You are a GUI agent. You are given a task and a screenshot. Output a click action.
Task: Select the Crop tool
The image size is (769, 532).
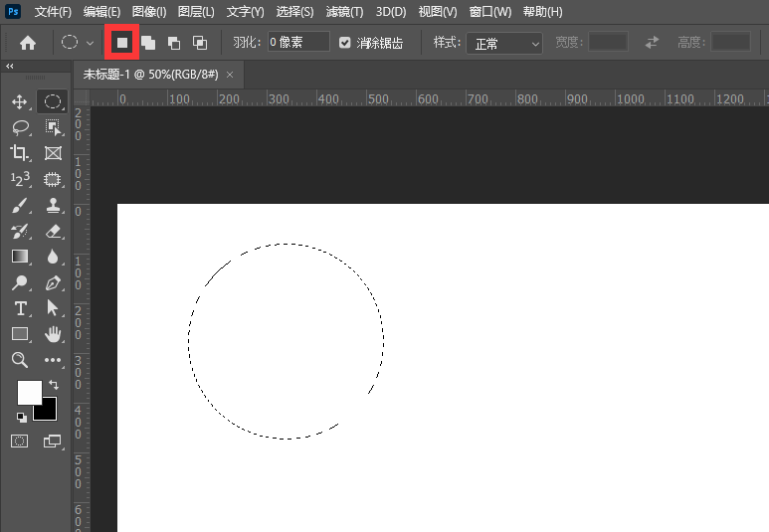[x=19, y=153]
